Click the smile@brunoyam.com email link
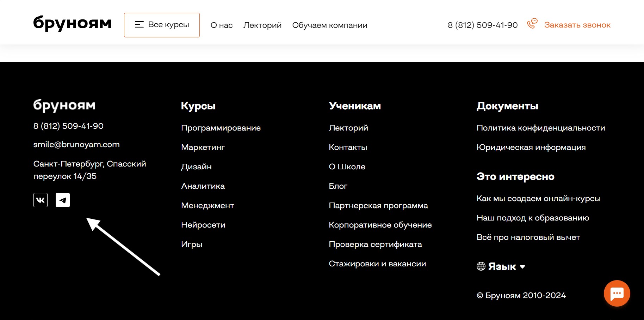644x320 pixels. tap(76, 144)
